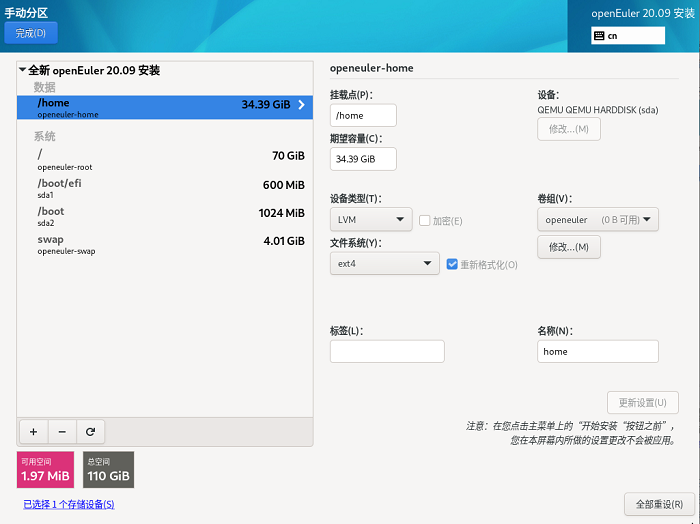Open the selected storage devices link
Screen dimensions: 700x524
pyautogui.click(x=69, y=504)
